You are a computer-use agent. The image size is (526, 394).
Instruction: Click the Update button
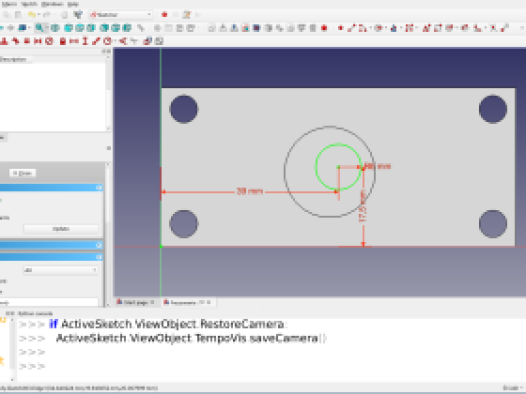pos(61,229)
